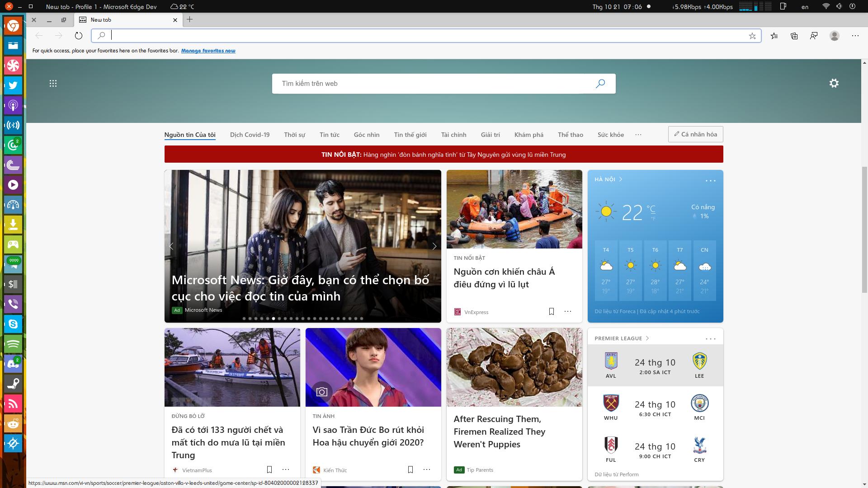Viewport: 868px width, 488px height.
Task: Expand the Hà Nội weather location
Action: 609,179
